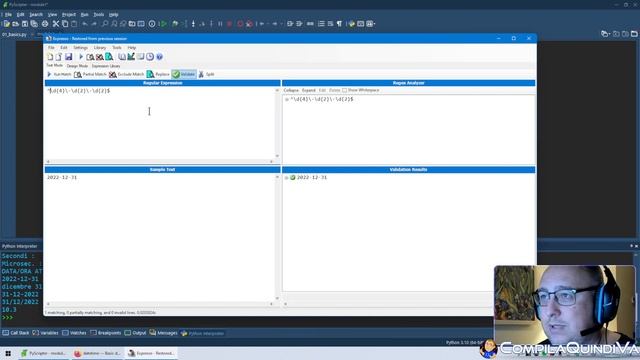Toggle the Show Whitespace checkbox
Image resolution: width=640 pixels, height=360 pixels.
344,90
